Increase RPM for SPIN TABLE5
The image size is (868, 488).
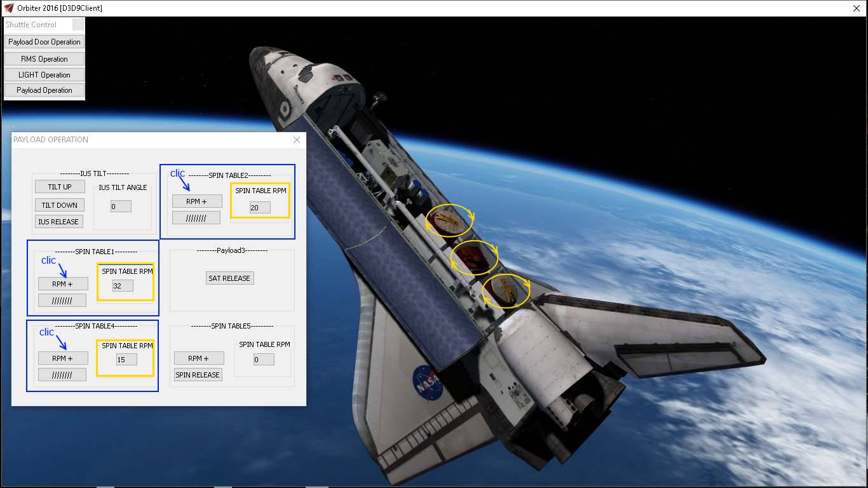click(199, 358)
